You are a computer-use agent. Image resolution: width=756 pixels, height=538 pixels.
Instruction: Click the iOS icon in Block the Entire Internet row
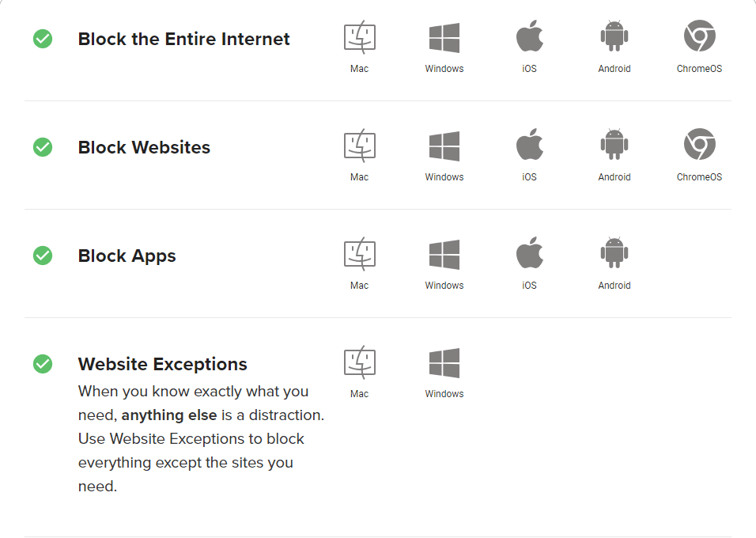coord(529,37)
